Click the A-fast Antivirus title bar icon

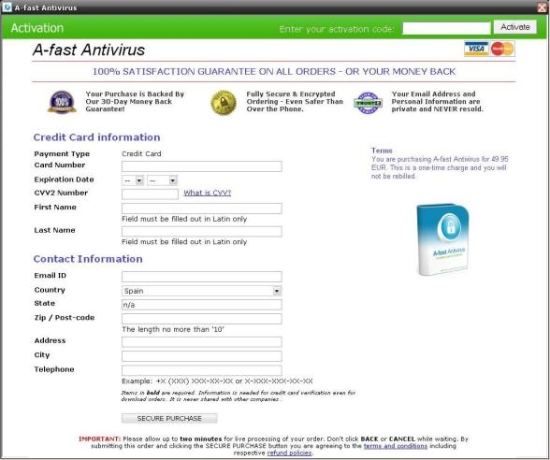point(7,7)
